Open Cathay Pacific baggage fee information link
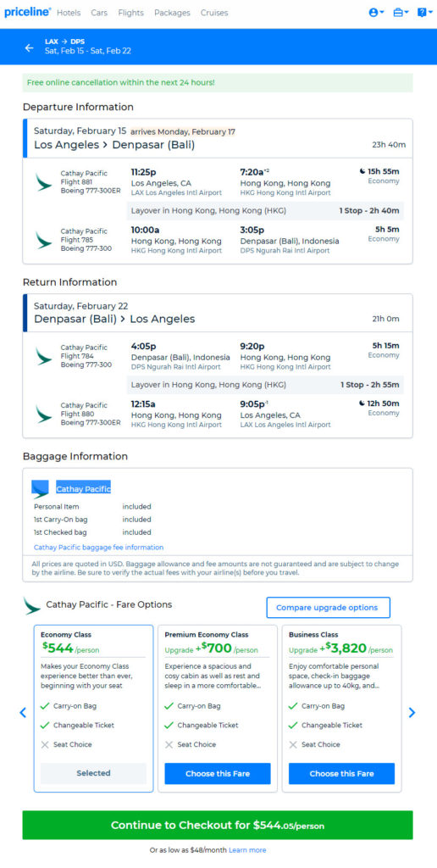Viewport: 437px width, 868px height. click(98, 547)
